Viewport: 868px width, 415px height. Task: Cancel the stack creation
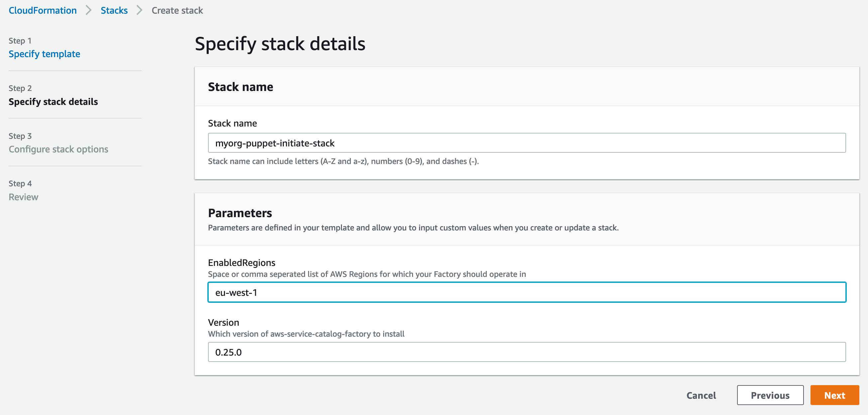[x=701, y=395]
